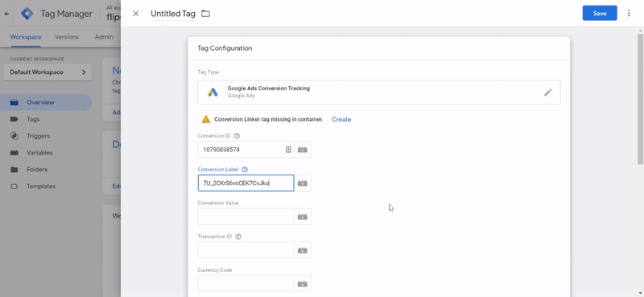This screenshot has height=297, width=644.
Task: Click the warning triangle icon
Action: (x=206, y=120)
